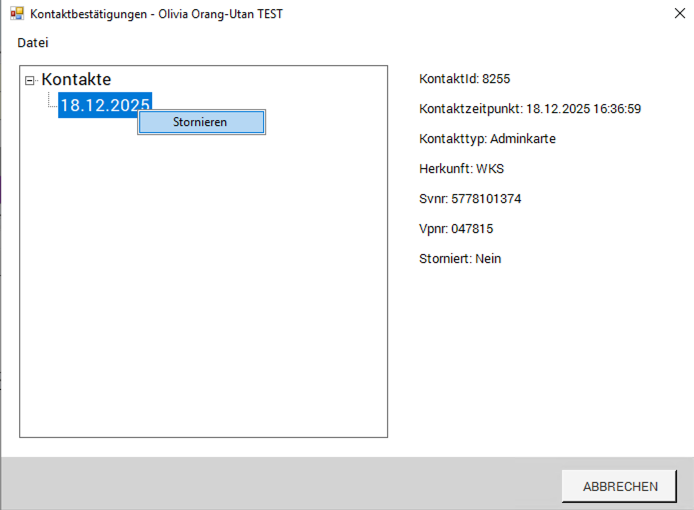Viewport: 694px width, 510px height.
Task: Click the Svnr: 5778101374 label
Action: 470,199
